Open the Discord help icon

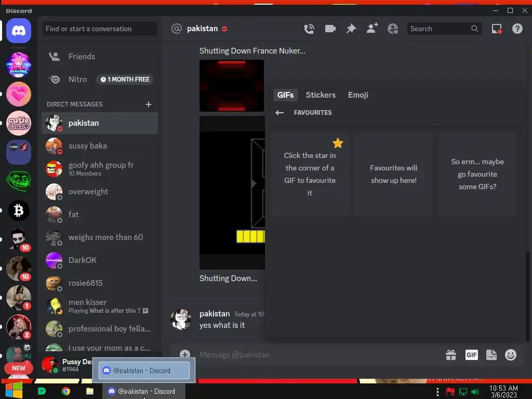tap(517, 29)
